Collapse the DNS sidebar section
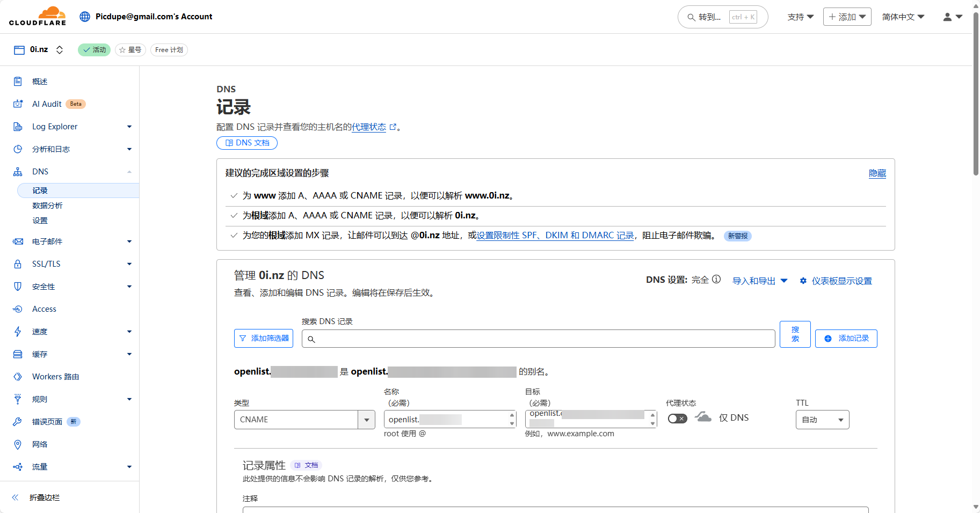The image size is (980, 513). 129,172
